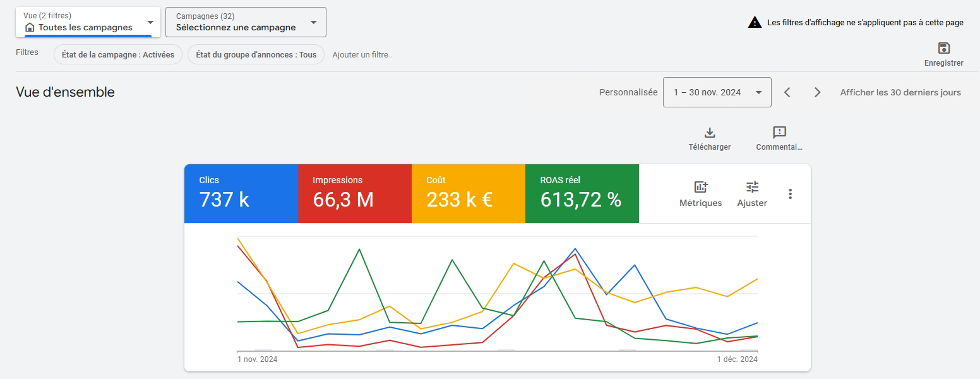Go to previous date range arrow
This screenshot has height=379, width=980.
(x=787, y=92)
